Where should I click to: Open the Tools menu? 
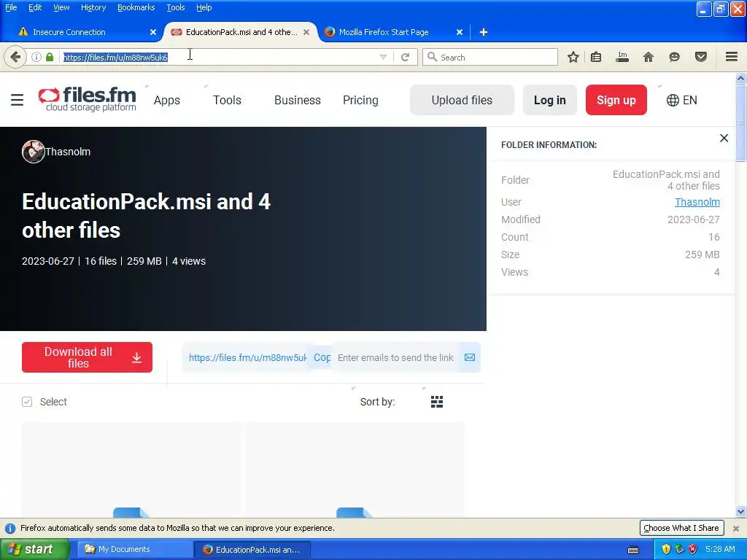(x=175, y=7)
